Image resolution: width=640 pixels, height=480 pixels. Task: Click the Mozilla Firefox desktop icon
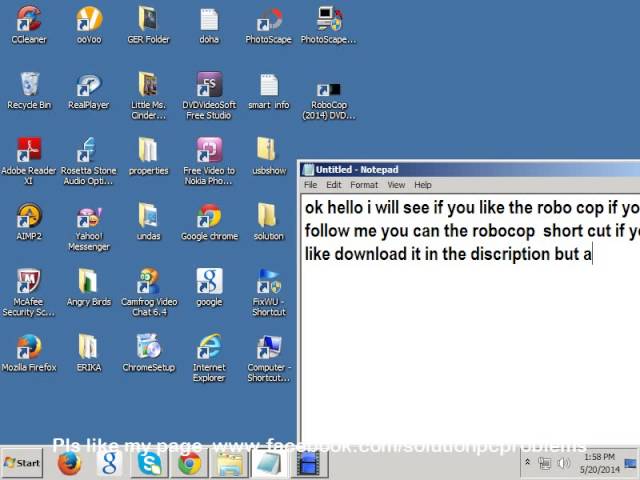29,353
